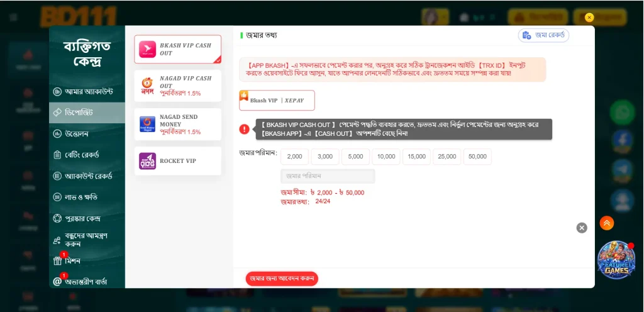
Task: Click the ticket icon beside ডিপোজিট
Action: coord(57,113)
